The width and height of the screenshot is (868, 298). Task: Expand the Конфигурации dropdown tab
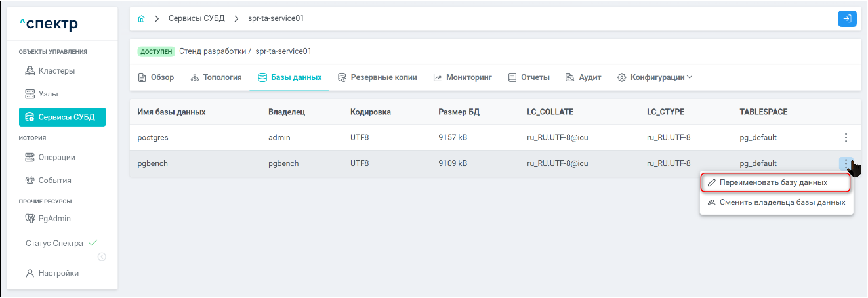coord(655,77)
